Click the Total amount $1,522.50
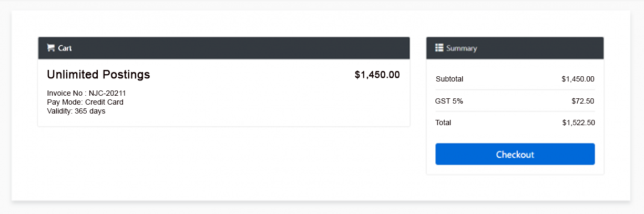 point(578,123)
